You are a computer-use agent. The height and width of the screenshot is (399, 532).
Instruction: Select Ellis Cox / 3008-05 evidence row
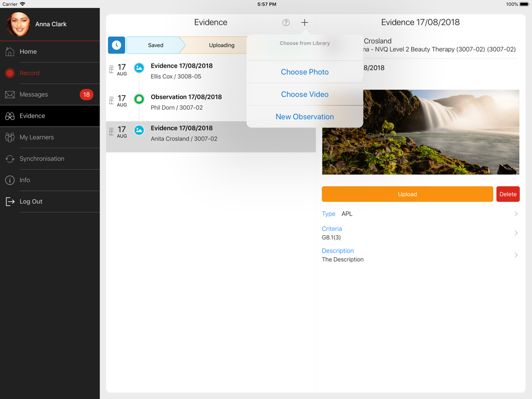click(x=211, y=71)
